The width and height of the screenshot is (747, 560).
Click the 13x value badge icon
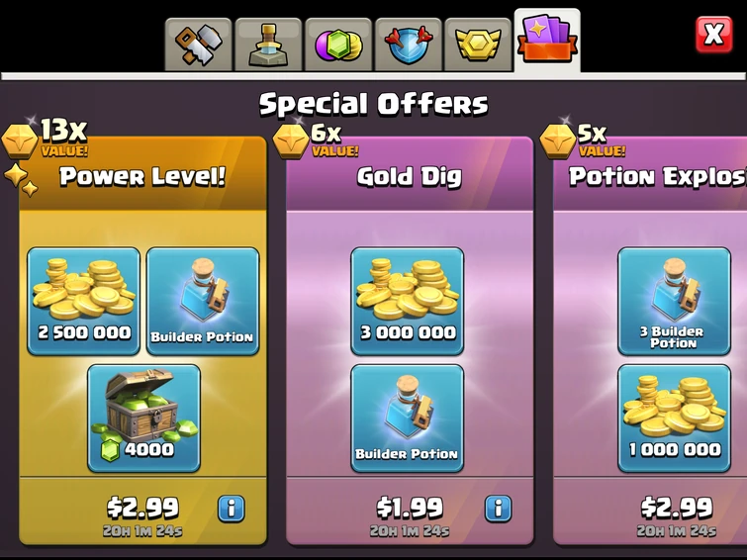click(x=20, y=141)
